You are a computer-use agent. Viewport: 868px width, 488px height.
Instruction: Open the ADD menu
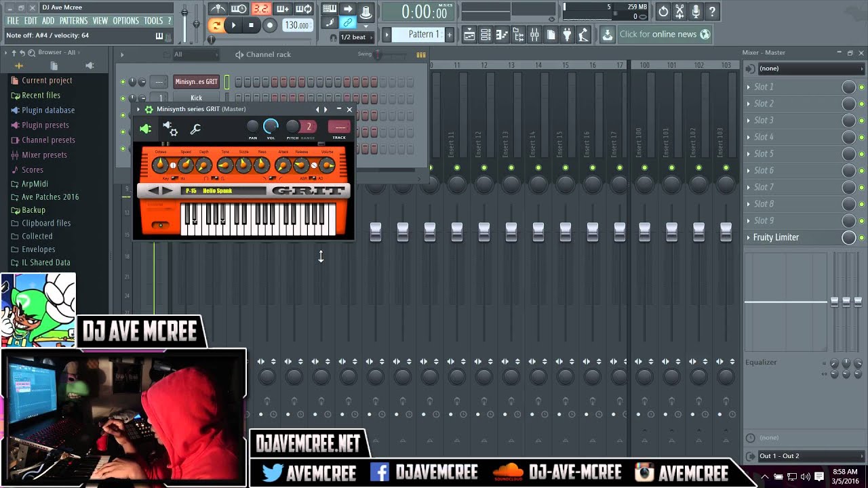pos(48,21)
